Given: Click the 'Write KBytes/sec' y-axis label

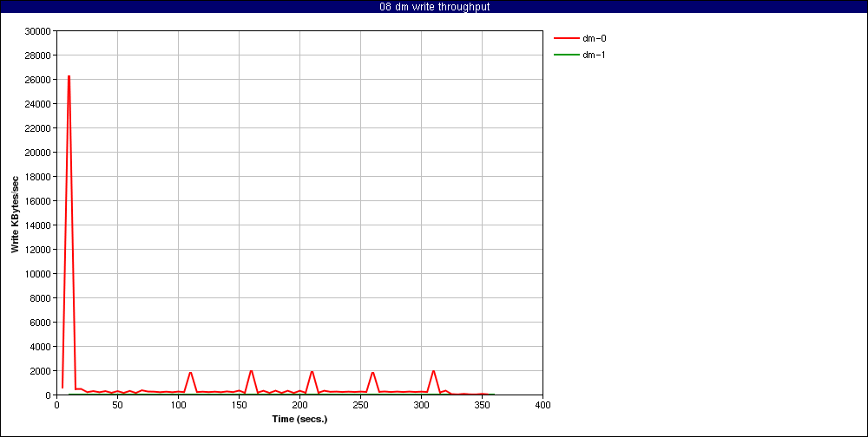Looking at the screenshot, I should pyautogui.click(x=16, y=214).
